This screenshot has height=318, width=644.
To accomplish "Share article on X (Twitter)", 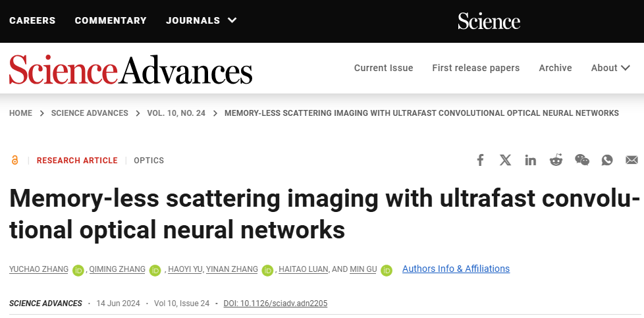I will click(505, 160).
